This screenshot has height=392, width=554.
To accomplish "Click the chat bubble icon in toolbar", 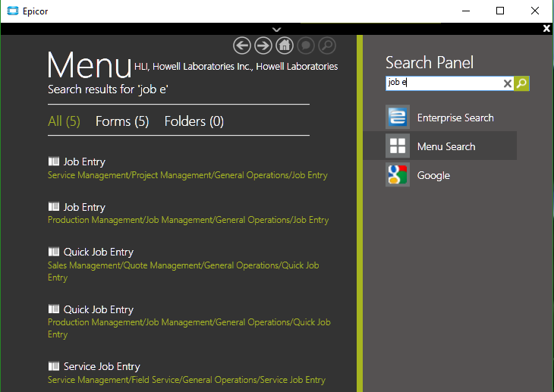I will (x=306, y=45).
